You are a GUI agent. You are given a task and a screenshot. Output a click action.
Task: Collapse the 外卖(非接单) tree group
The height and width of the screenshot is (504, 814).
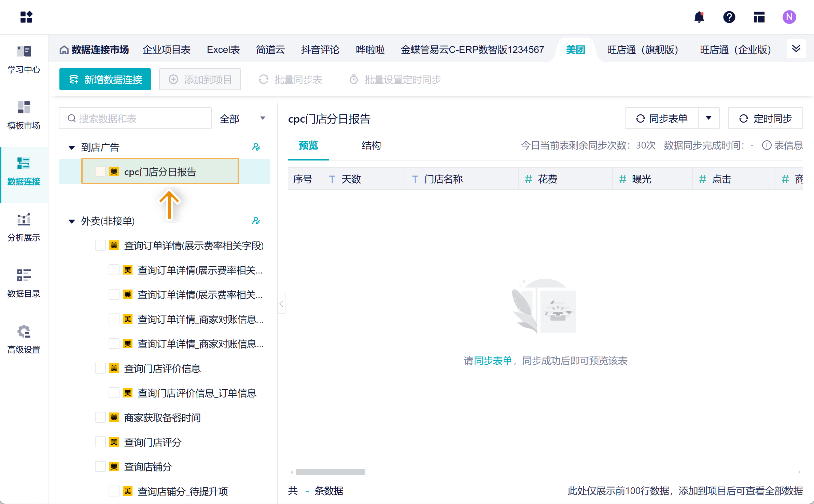click(72, 221)
